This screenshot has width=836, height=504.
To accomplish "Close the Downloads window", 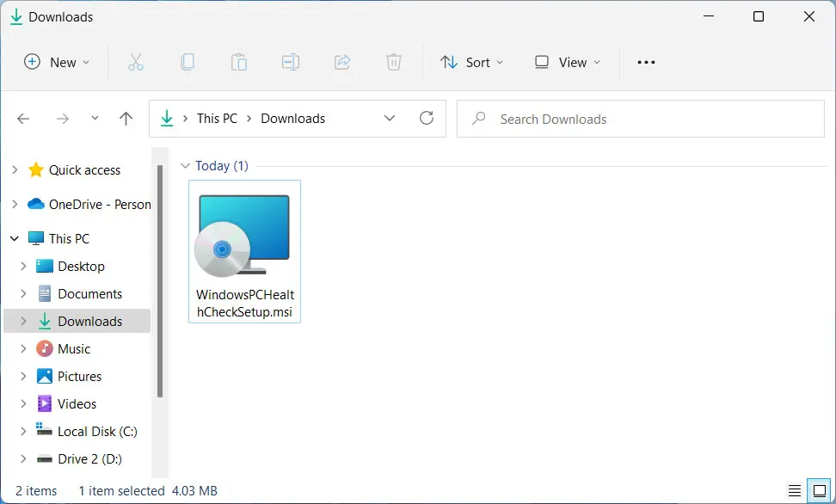I will tap(809, 16).
